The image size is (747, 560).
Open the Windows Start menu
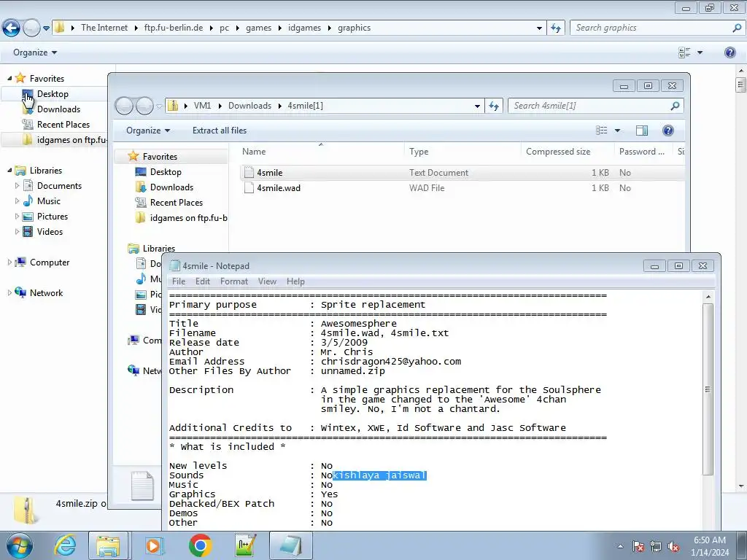pos(20,545)
